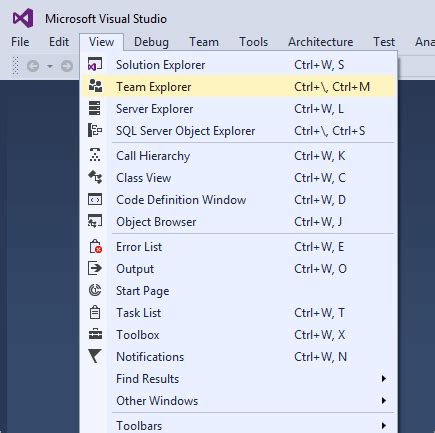435x433 pixels.
Task: Open the navigate backward history dropdown arrow
Action: (x=50, y=66)
